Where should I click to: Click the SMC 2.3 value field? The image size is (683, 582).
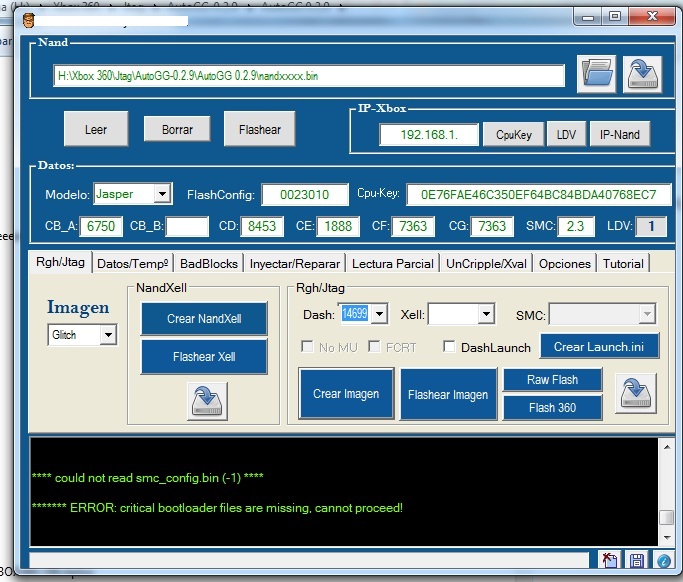click(x=575, y=226)
